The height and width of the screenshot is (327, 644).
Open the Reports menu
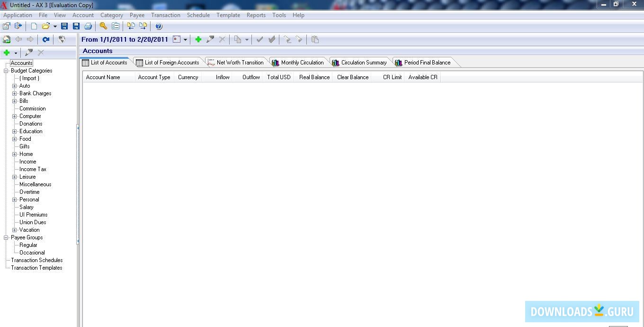pyautogui.click(x=256, y=15)
